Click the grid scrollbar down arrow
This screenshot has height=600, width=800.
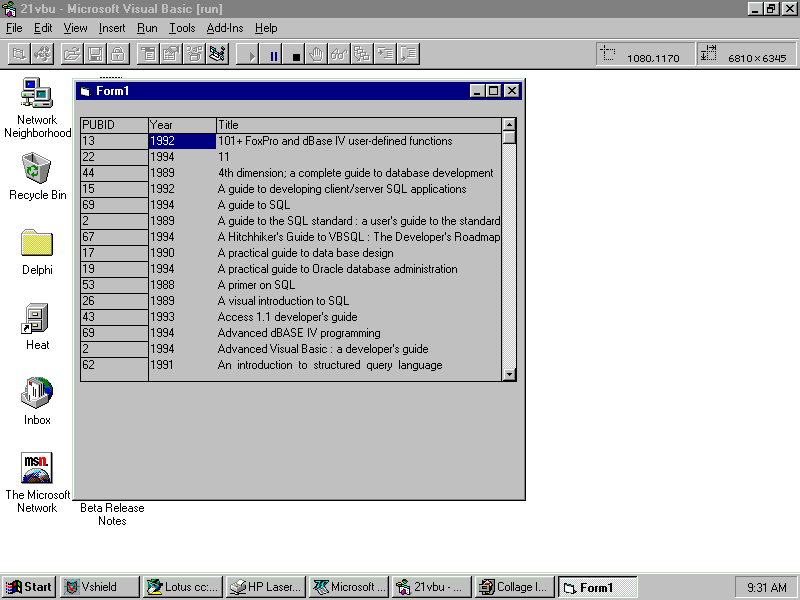click(509, 374)
